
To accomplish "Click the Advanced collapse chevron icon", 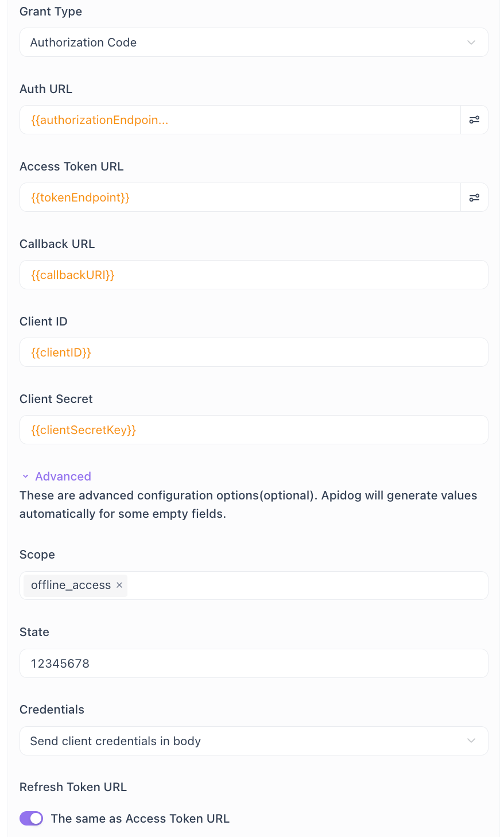I will pyautogui.click(x=25, y=476).
